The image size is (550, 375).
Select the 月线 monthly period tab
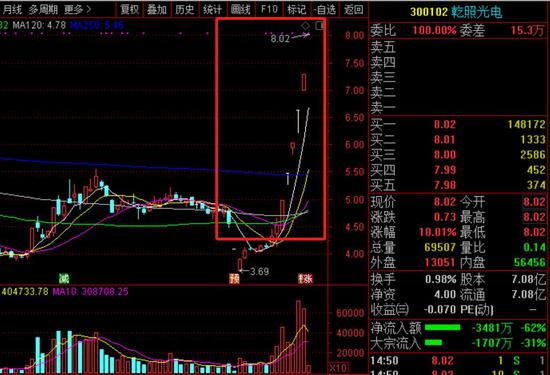(x=12, y=9)
